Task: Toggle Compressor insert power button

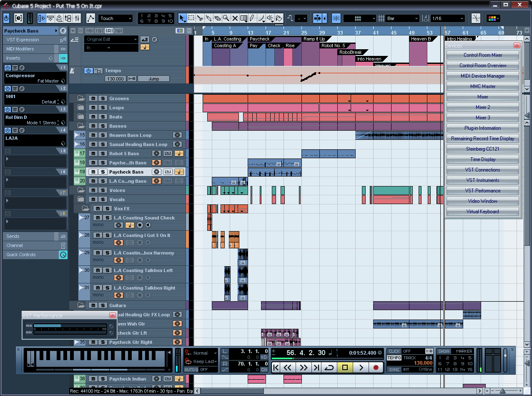Action: click(x=8, y=68)
